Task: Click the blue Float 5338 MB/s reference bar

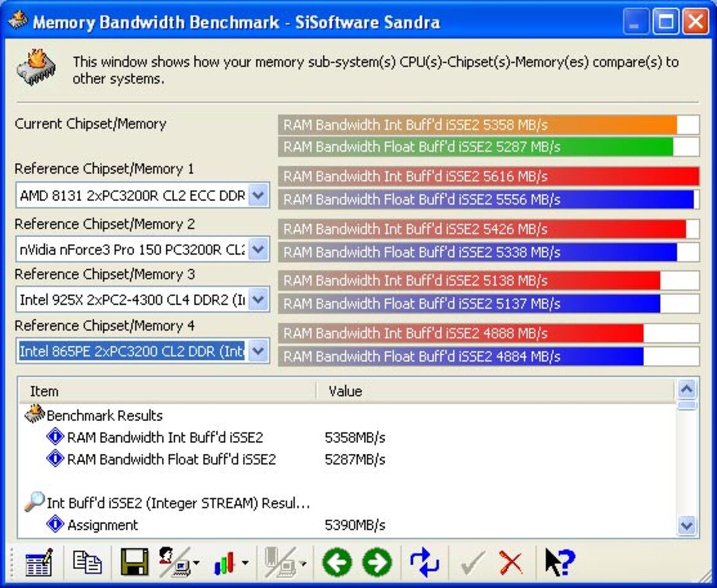Action: tap(489, 252)
